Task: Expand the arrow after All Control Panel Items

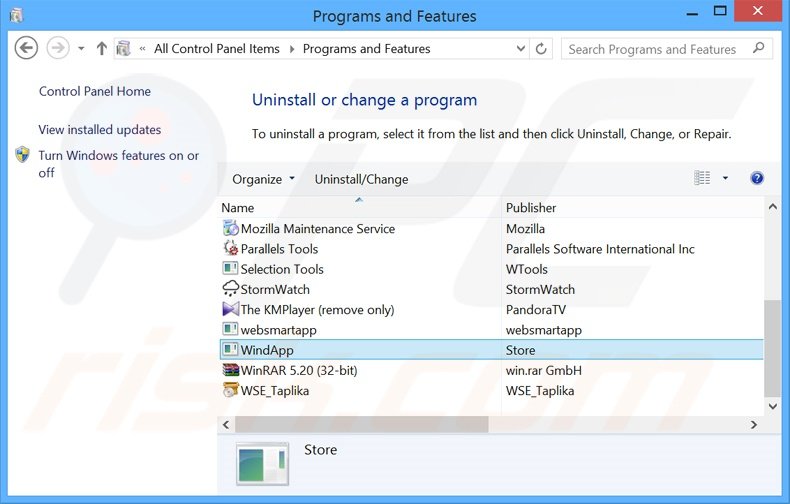Action: 292,49
